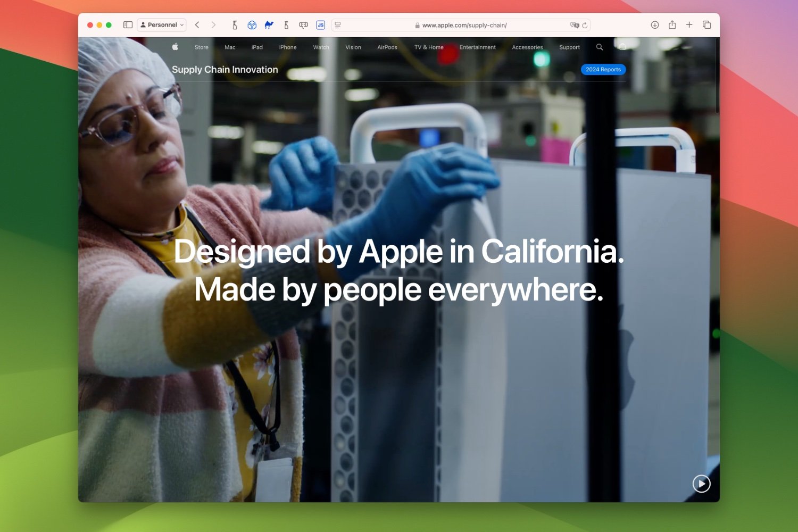
Task: Go to Accessories in the navigation
Action: [527, 47]
